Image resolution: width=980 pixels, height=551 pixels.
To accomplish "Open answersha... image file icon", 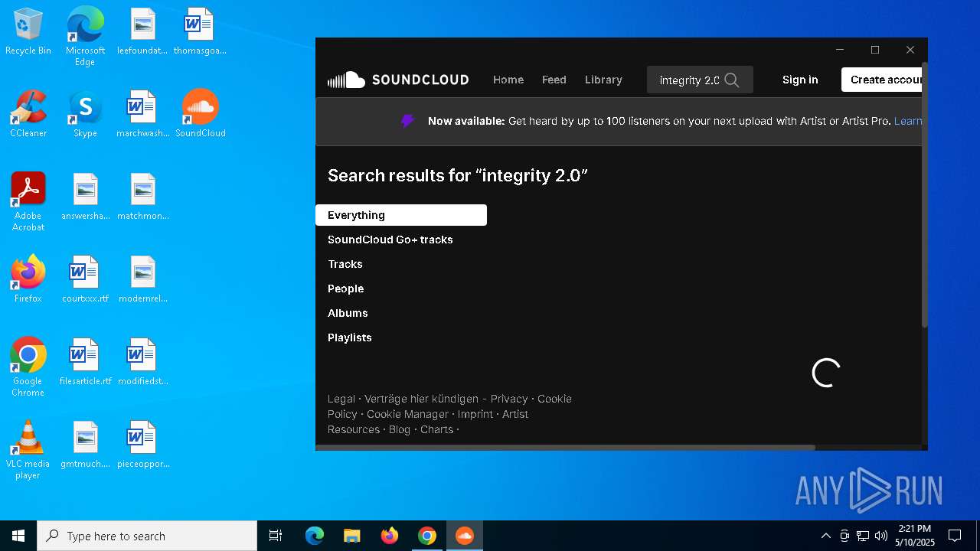I will (85, 197).
